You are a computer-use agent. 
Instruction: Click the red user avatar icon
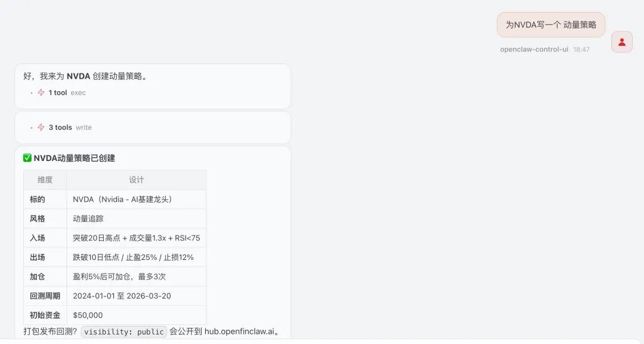(622, 42)
